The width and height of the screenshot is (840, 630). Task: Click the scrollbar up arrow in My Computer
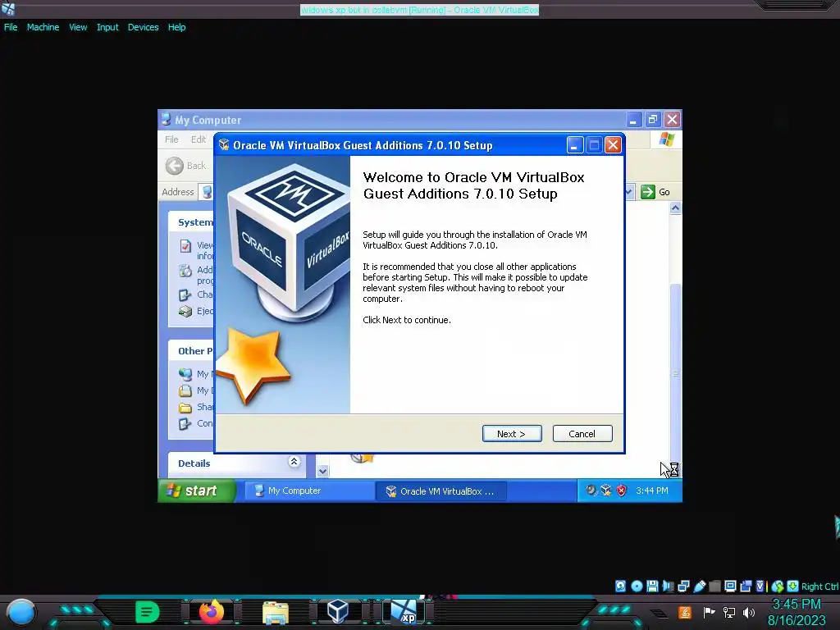(x=676, y=208)
